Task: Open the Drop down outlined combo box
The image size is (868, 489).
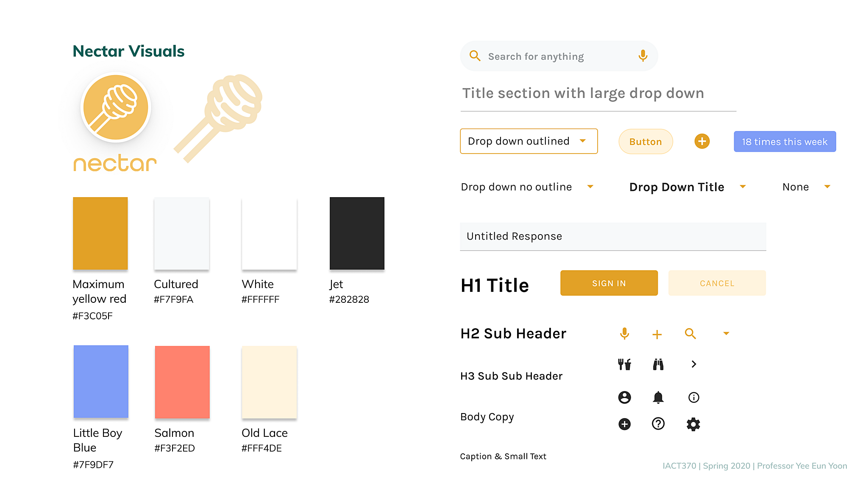Action: point(529,141)
